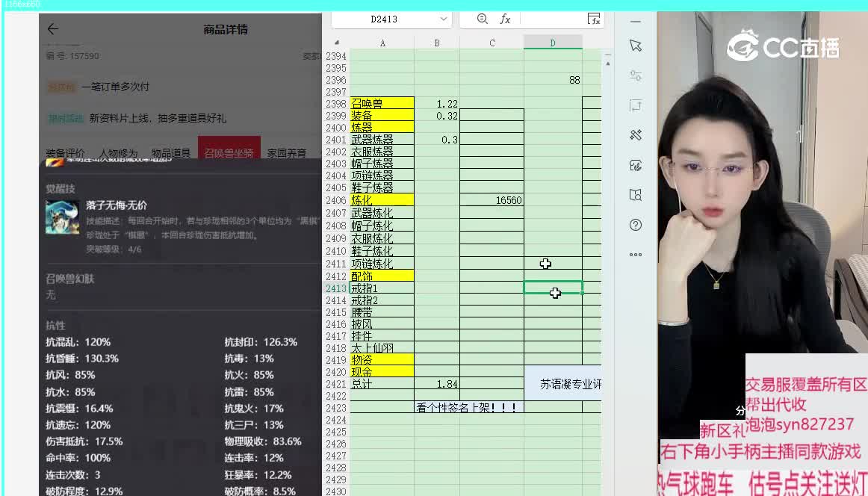The height and width of the screenshot is (496, 868).
Task: Open the D2413 name box dropdown
Action: coord(444,19)
